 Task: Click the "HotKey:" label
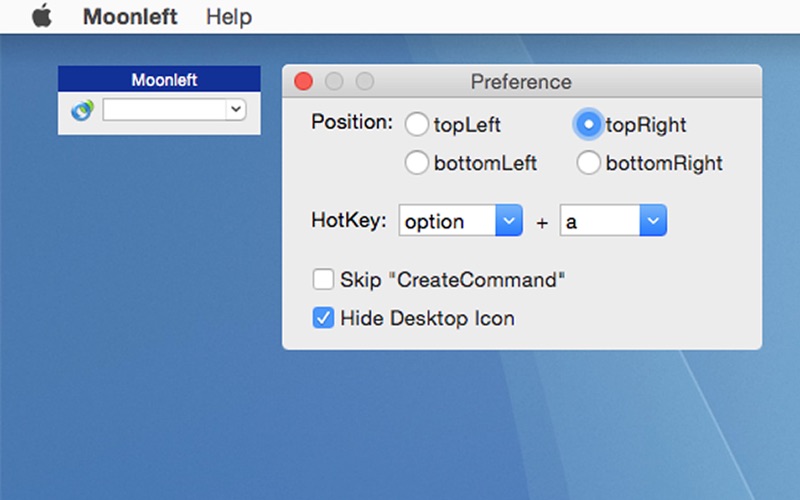(349, 220)
